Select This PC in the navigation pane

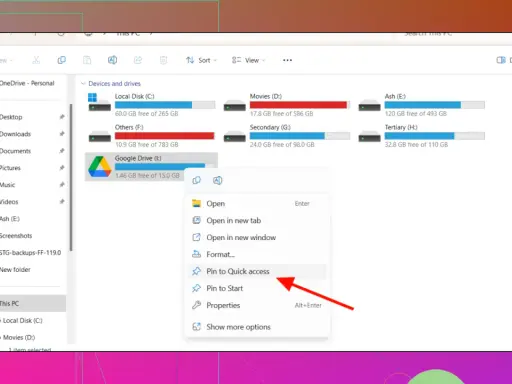[32, 303]
